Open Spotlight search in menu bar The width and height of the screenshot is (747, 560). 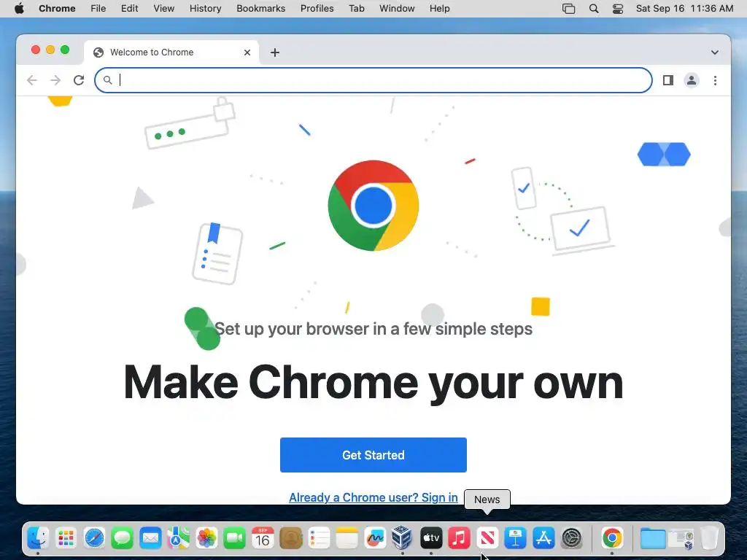(594, 9)
